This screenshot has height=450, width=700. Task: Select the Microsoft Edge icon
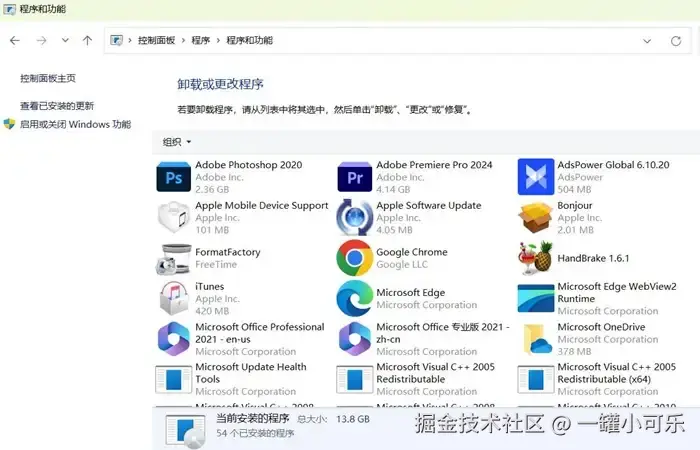[x=355, y=298]
